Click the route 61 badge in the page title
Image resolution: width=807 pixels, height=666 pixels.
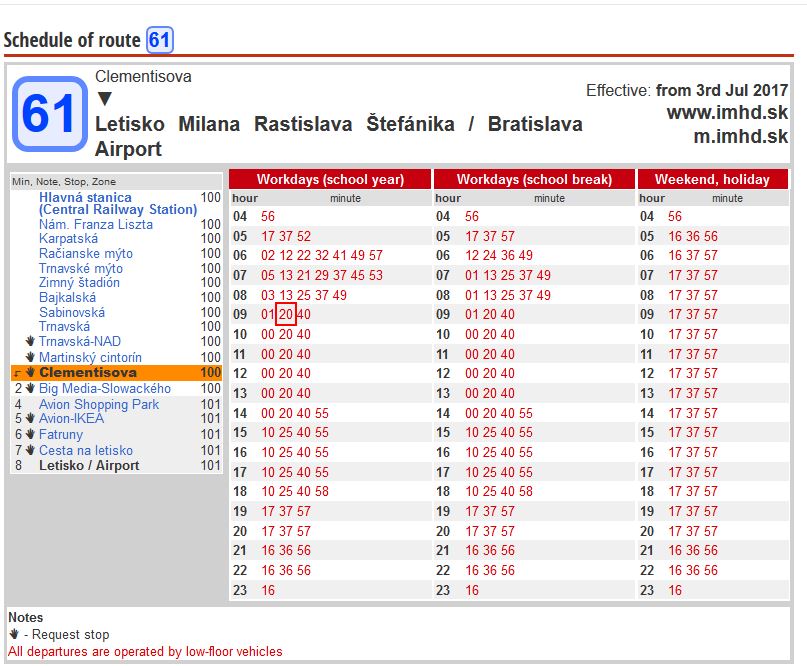coord(160,40)
